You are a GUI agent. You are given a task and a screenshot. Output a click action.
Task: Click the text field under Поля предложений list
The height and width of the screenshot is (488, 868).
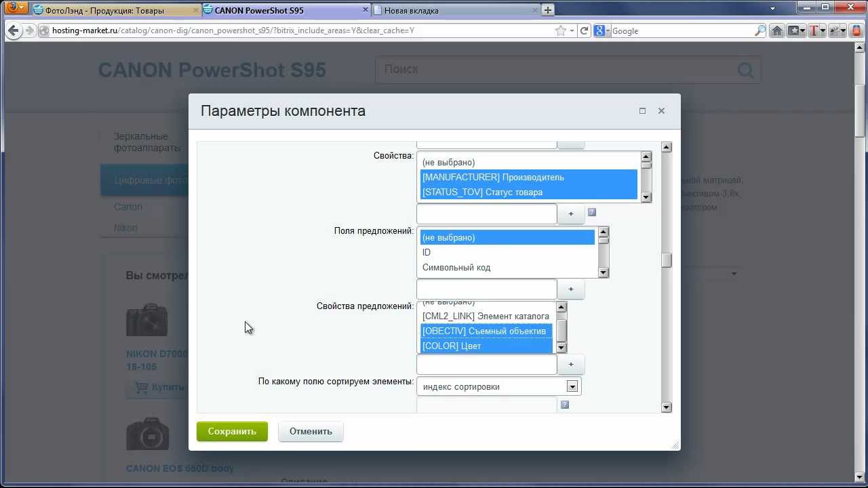click(487, 289)
